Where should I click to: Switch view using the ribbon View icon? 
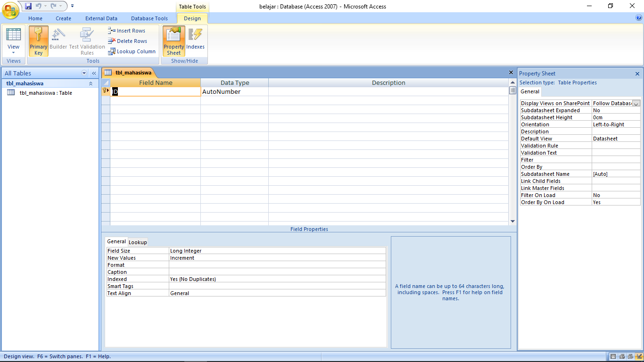[13, 35]
